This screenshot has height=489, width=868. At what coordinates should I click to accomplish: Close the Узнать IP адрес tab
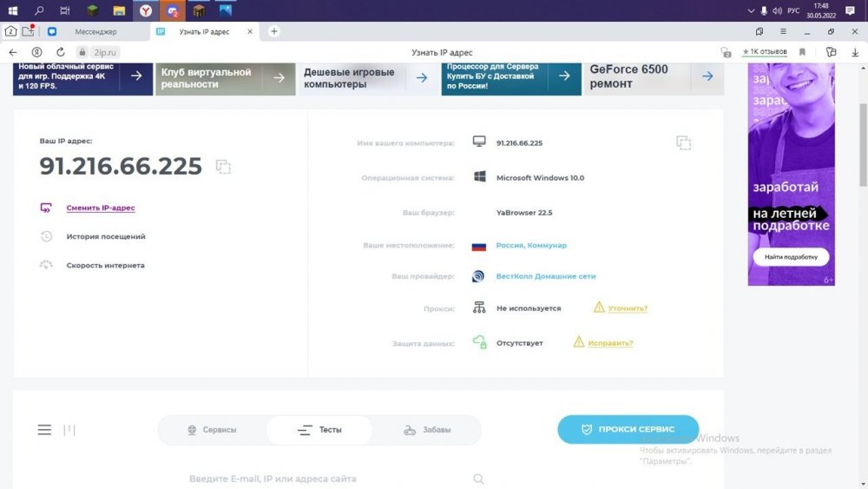point(250,31)
